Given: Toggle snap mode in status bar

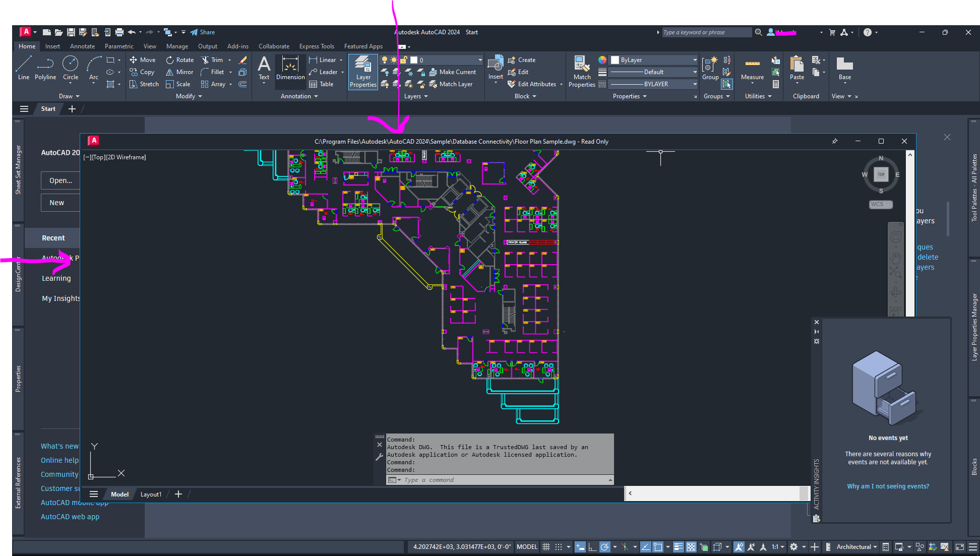Looking at the screenshot, I should [x=559, y=547].
